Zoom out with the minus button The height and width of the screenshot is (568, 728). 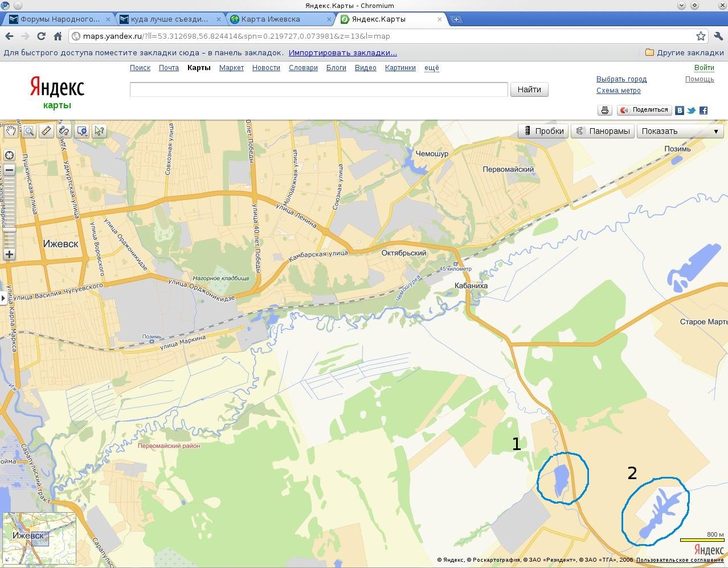click(x=9, y=170)
